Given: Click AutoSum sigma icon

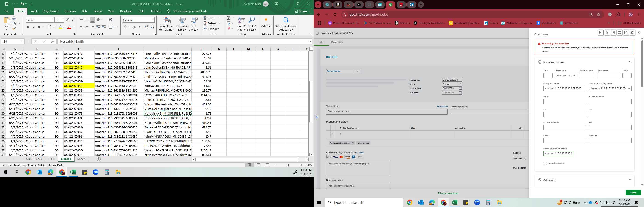Looking at the screenshot, I should click(x=229, y=18).
